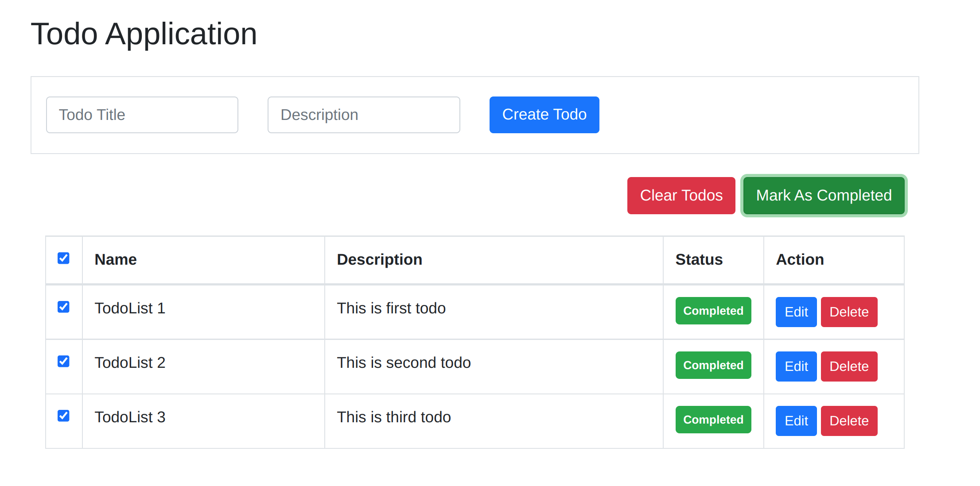Image resolution: width=980 pixels, height=486 pixels.
Task: Click the Edit action icon for TodoList 1
Action: [x=795, y=311]
